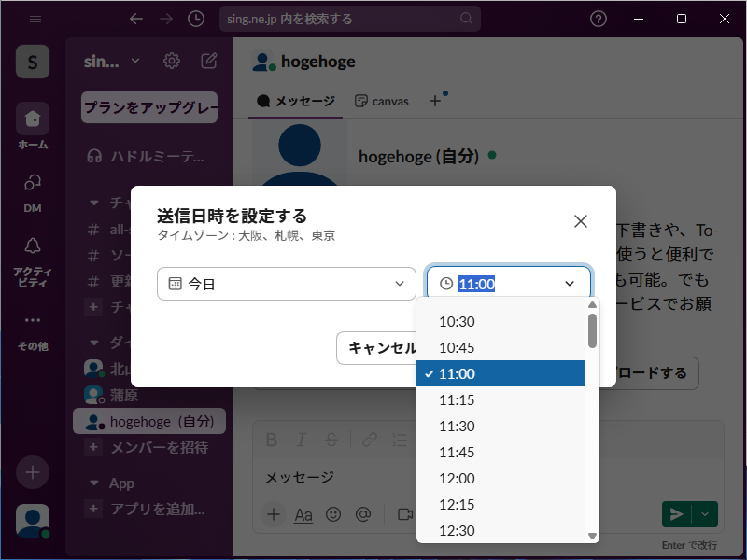The image size is (747, 560).
Task: Toggle italic formatting in composer
Action: (301, 440)
